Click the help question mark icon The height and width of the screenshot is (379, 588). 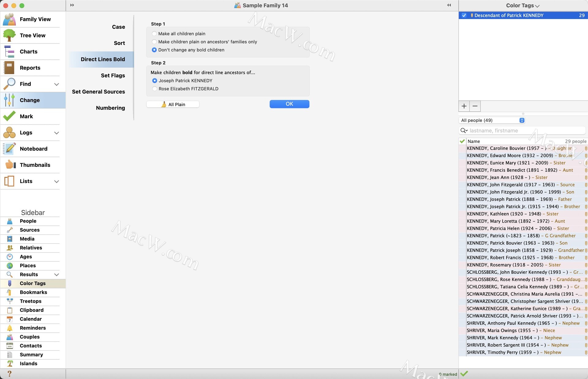click(9, 374)
